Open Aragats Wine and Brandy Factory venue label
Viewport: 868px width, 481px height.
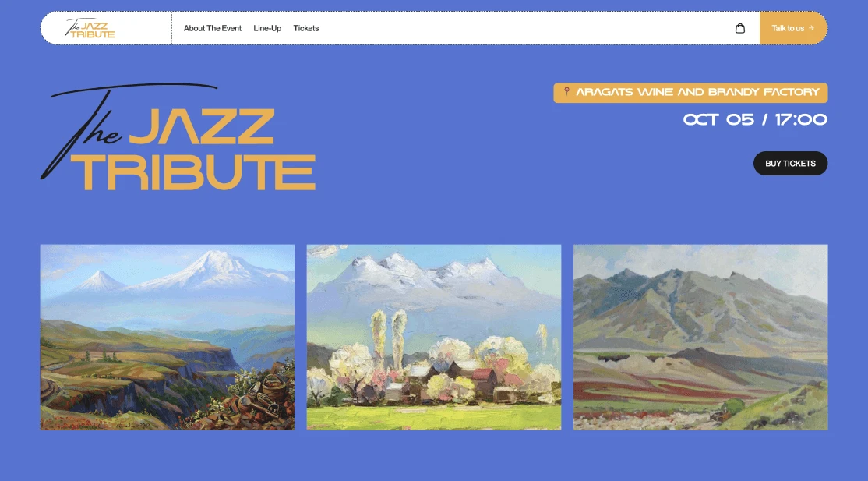pos(691,93)
